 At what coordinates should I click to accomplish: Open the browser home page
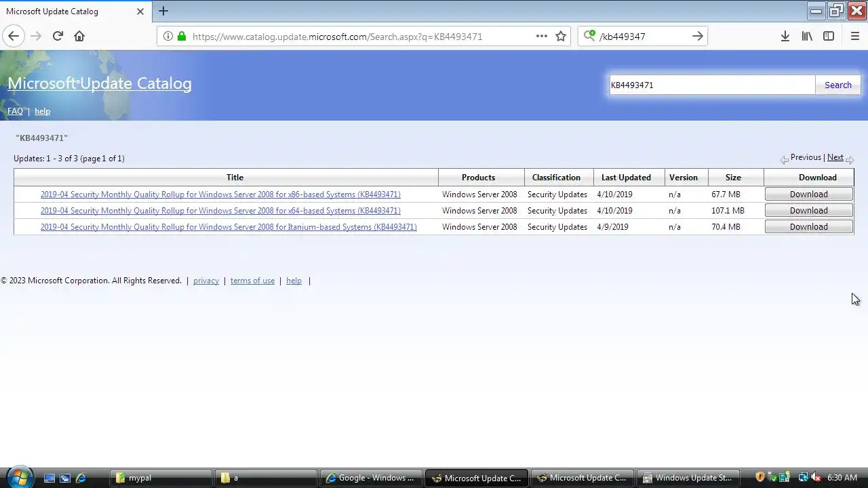point(79,36)
